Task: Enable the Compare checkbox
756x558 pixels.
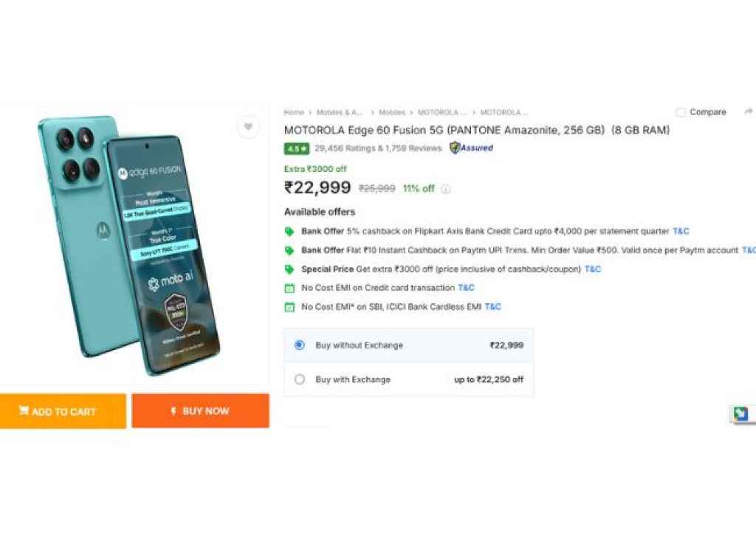Action: point(681,112)
